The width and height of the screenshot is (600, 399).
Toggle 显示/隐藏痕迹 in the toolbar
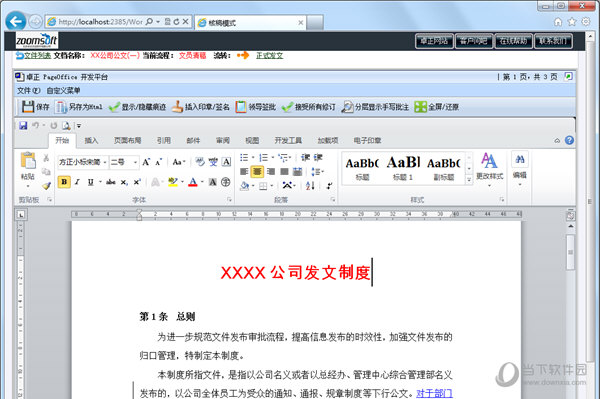tap(137, 107)
